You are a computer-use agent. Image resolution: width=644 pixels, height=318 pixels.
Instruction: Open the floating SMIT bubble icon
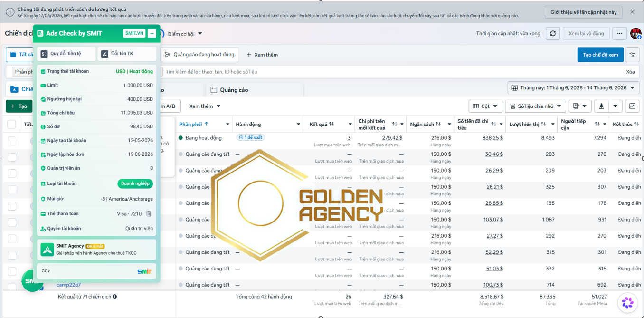(x=32, y=281)
